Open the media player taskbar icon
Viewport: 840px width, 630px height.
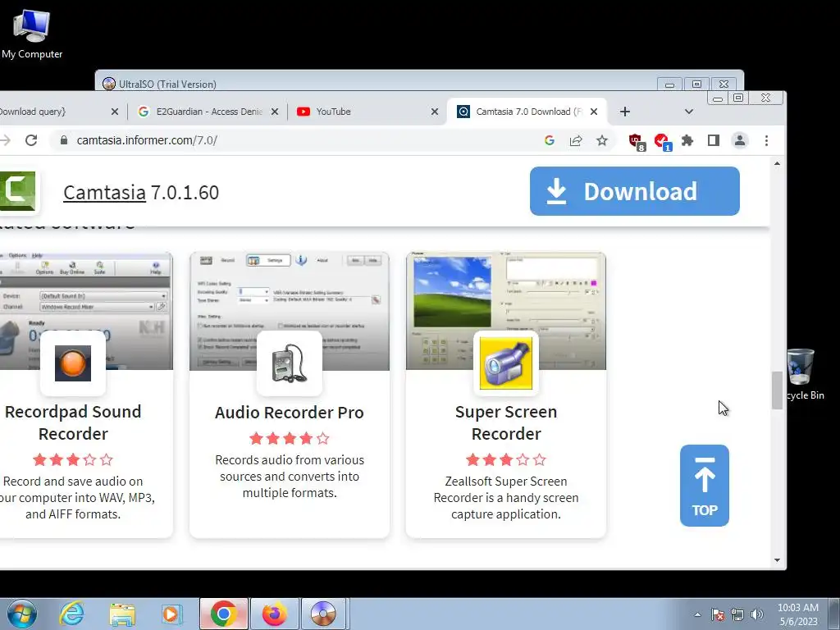click(172, 614)
